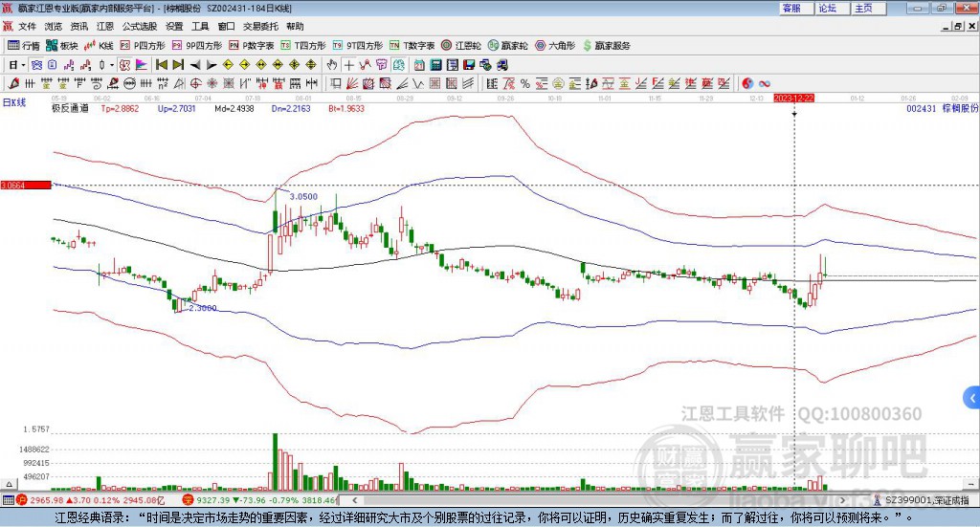Screen dimensions: 980x527
Task: Click the infinity symbol icon
Action: coord(765,83)
